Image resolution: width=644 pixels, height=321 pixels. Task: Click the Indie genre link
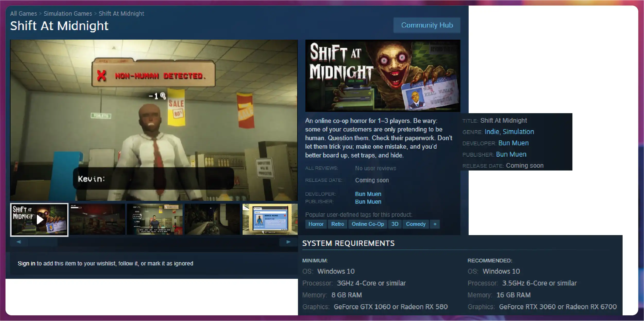tap(492, 132)
